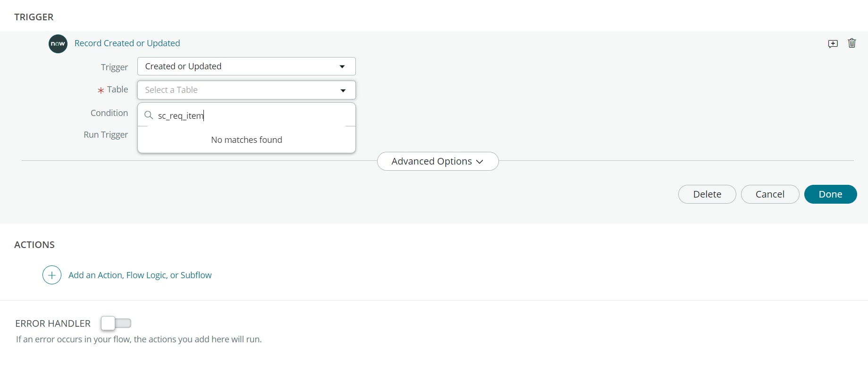Click the plus icon to add an action

[51, 275]
